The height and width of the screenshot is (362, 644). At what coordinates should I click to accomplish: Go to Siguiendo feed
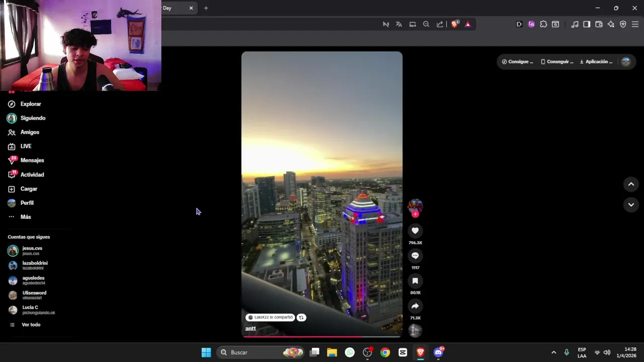coord(26,118)
